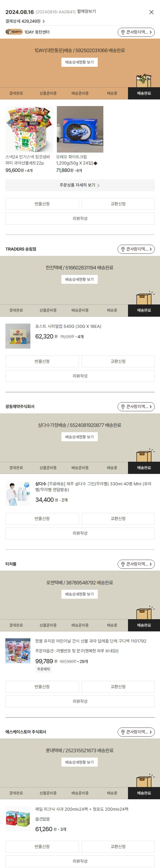This screenshot has width=160, height=868.
Task: Click the 1DAY delivery badge icon
Action: click(x=14, y=32)
